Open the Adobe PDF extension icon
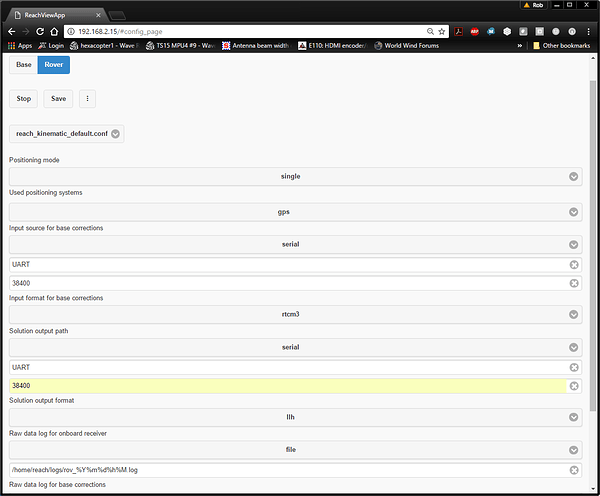Screen dimensions: 600x496 click(458, 31)
